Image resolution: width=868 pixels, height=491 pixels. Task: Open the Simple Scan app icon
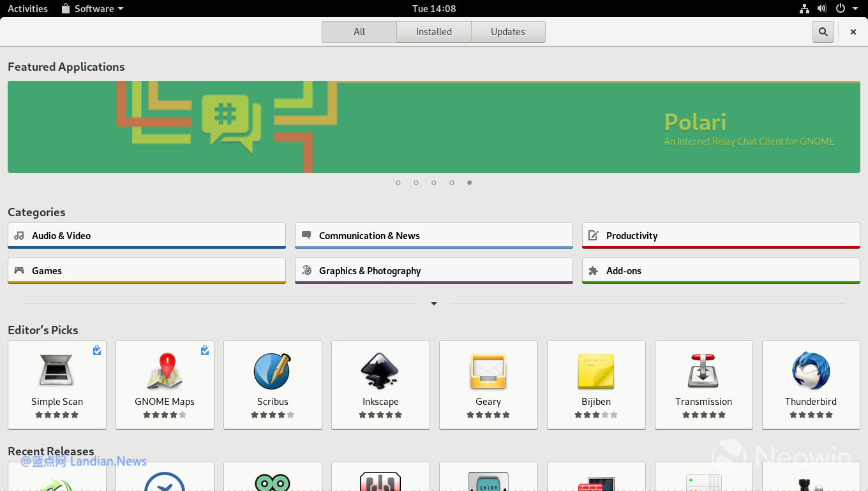pyautogui.click(x=57, y=370)
